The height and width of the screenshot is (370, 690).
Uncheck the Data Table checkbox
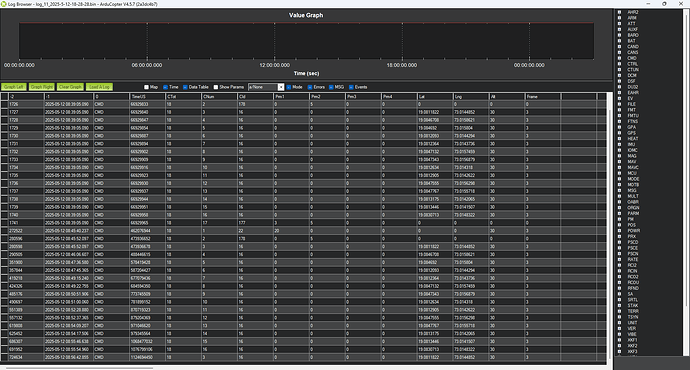click(185, 87)
